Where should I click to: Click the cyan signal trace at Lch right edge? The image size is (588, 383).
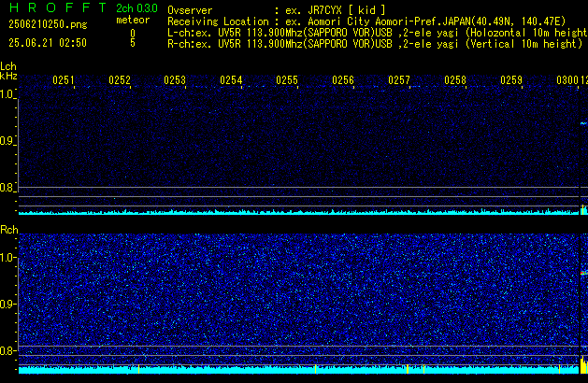point(584,123)
